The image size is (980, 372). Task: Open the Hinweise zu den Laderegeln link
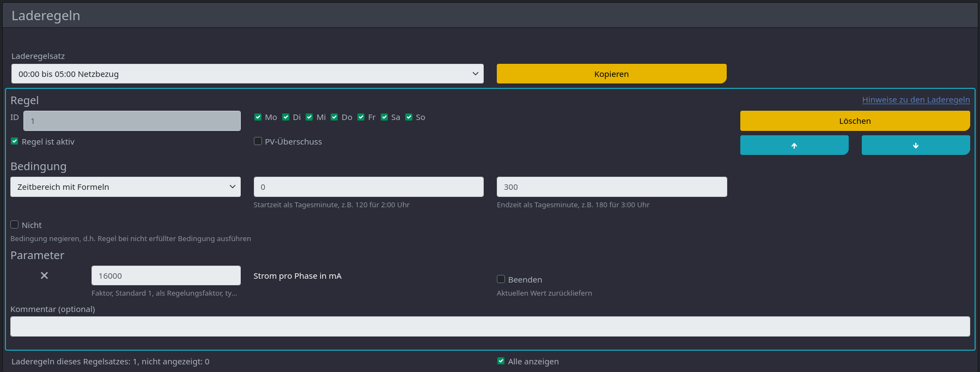(916, 100)
